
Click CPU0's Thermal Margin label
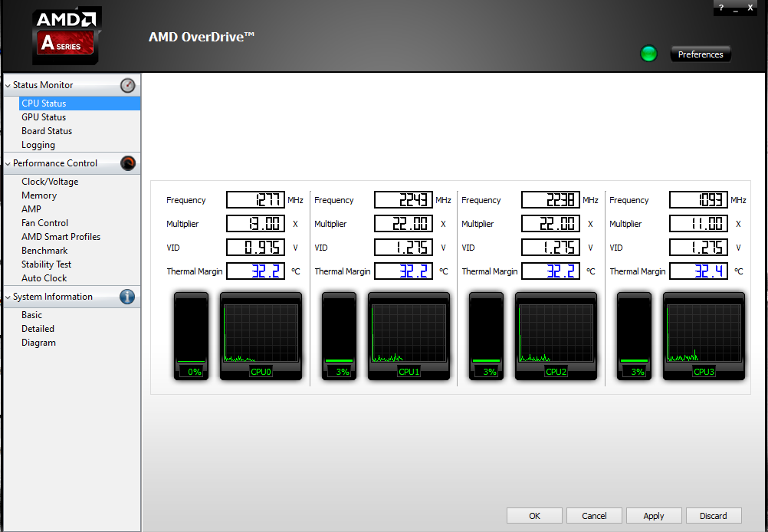(x=195, y=271)
